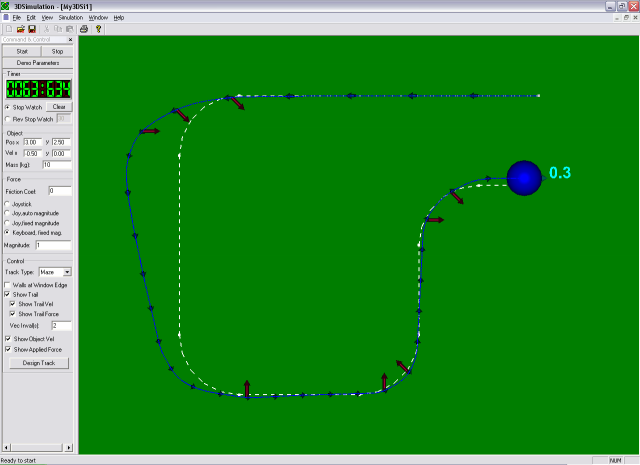Viewport: 640px width, 465px height.
Task: Select Joy,auto magnitude force mode
Action: (7, 213)
